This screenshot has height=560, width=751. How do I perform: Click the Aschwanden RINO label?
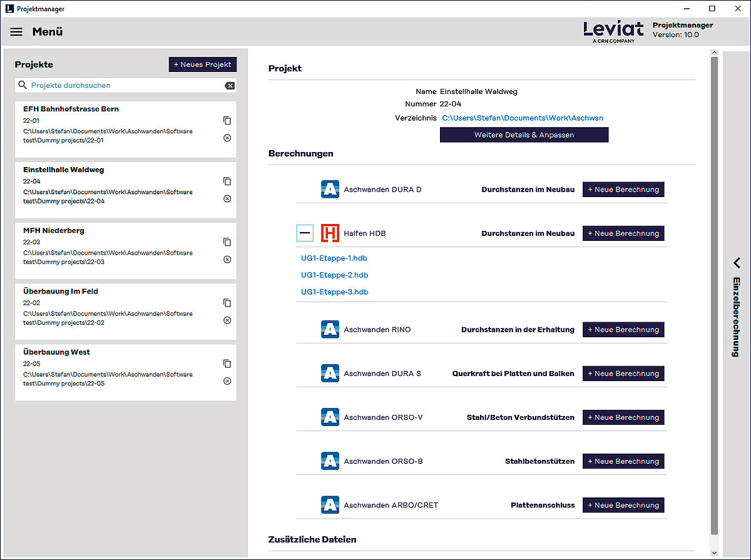click(x=377, y=330)
